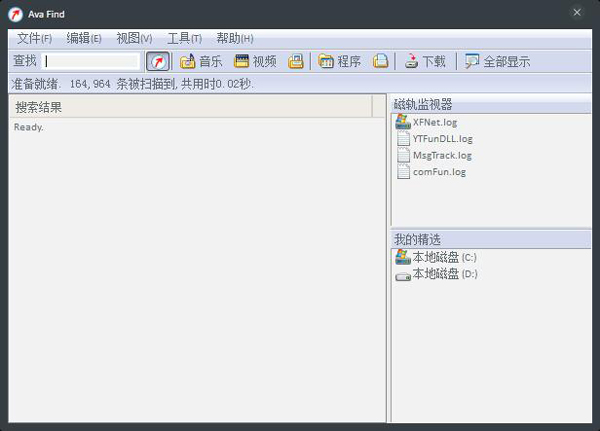
Task: Open the 帮助(H) menu
Action: point(235,38)
